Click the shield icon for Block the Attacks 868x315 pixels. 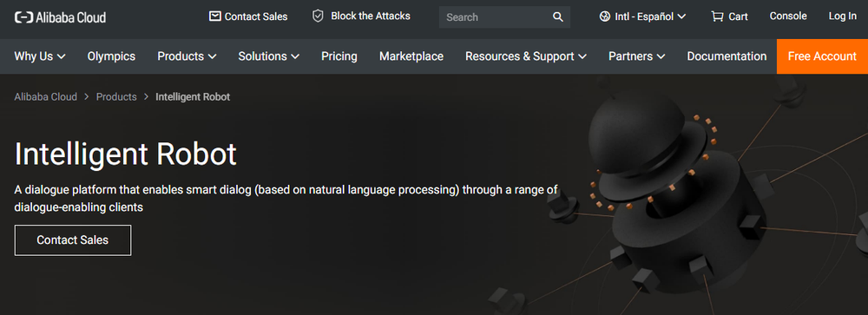point(318,16)
